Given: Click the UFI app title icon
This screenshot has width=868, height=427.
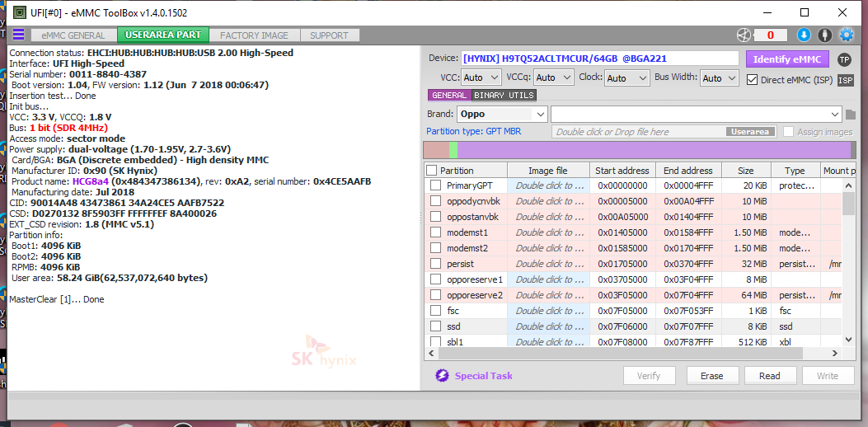Looking at the screenshot, I should tap(20, 12).
